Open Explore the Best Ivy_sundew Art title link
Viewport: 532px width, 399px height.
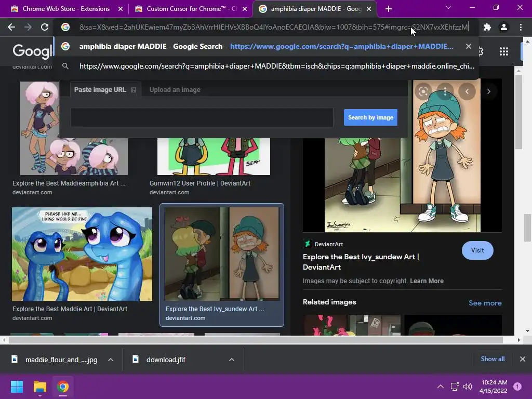click(x=361, y=262)
